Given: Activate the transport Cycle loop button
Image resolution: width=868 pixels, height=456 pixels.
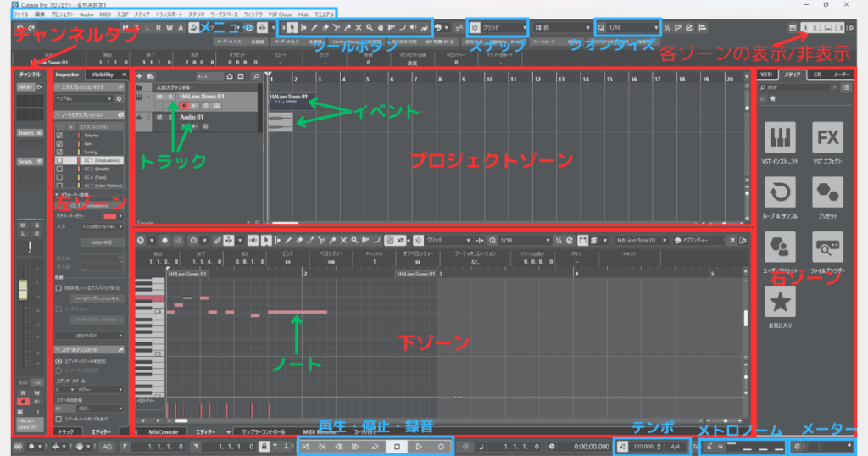Looking at the screenshot, I should 375,446.
